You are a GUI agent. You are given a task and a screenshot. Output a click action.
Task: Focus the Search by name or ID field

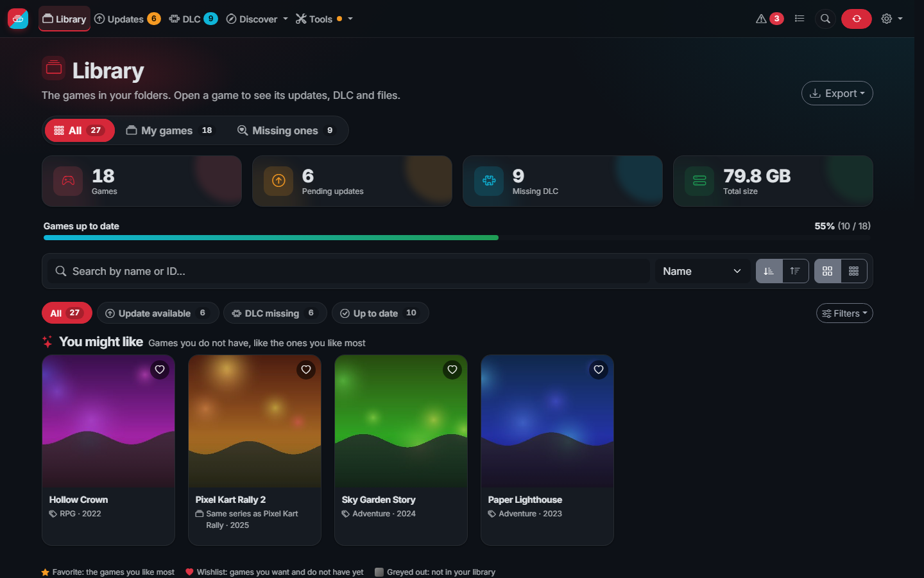348,271
